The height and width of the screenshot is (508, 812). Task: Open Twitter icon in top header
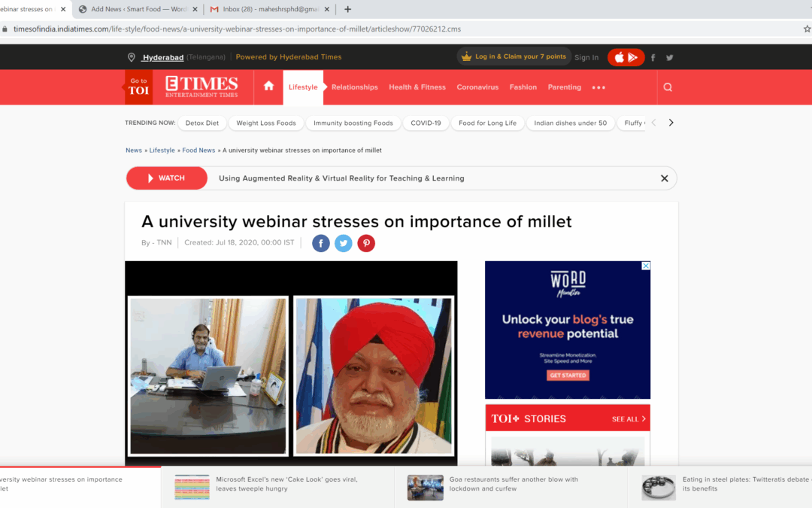pos(669,58)
